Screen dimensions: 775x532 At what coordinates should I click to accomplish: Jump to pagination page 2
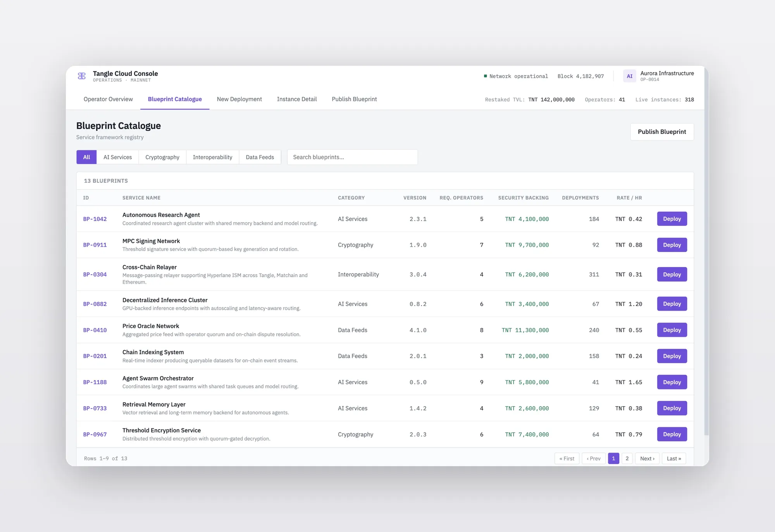click(x=627, y=458)
